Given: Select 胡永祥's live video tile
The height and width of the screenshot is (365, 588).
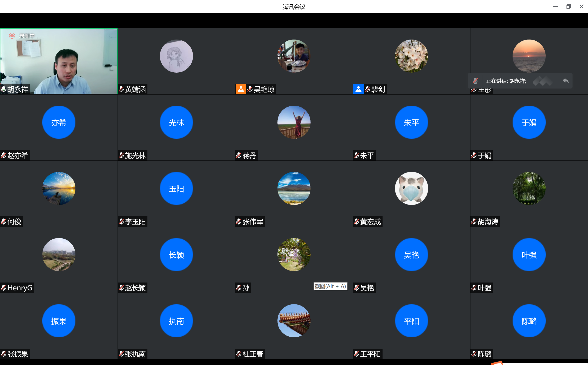Looking at the screenshot, I should click(x=59, y=61).
